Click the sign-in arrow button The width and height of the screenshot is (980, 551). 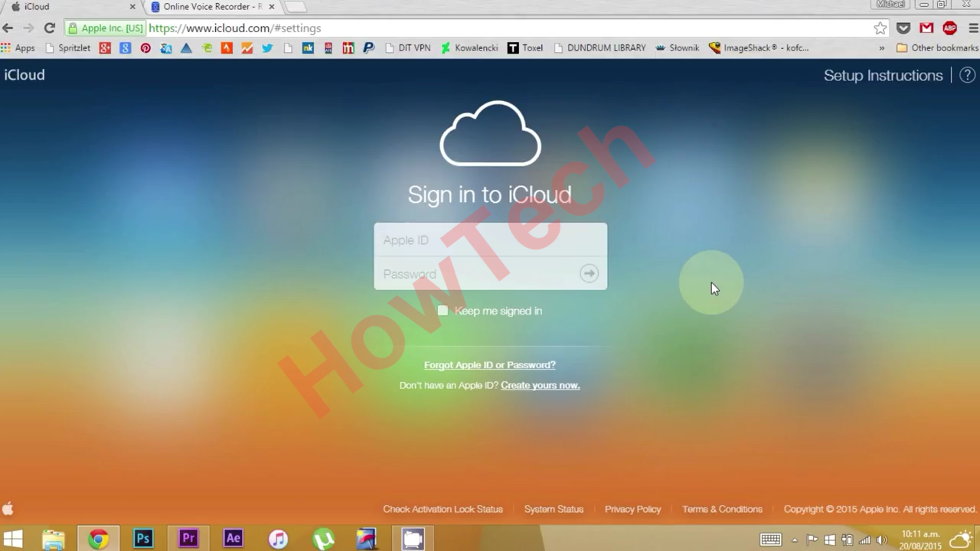589,273
